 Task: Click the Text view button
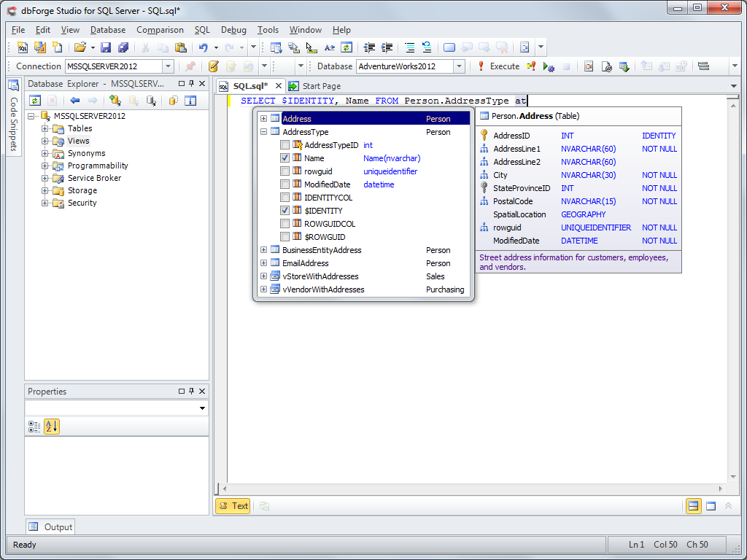[x=233, y=506]
